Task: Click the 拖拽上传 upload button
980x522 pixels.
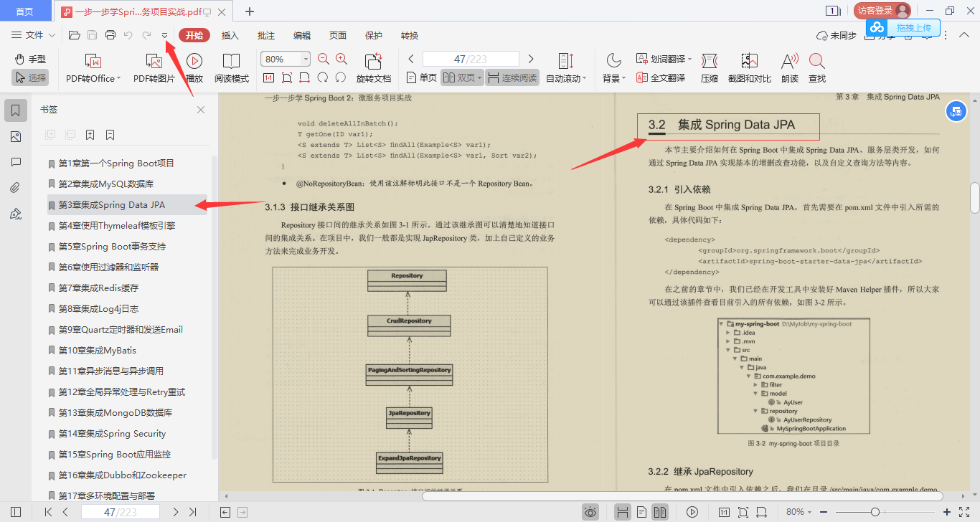Action: (903, 27)
